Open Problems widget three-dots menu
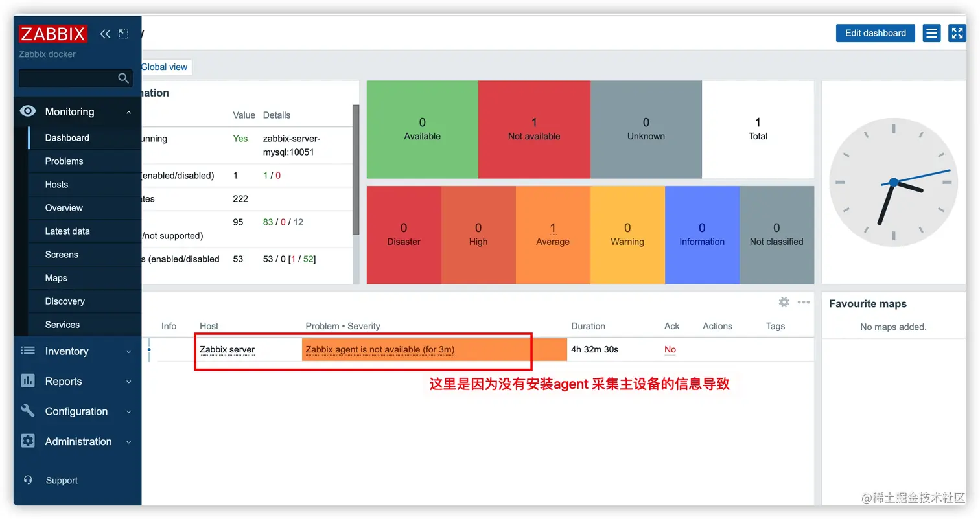The width and height of the screenshot is (980, 519). pos(804,302)
